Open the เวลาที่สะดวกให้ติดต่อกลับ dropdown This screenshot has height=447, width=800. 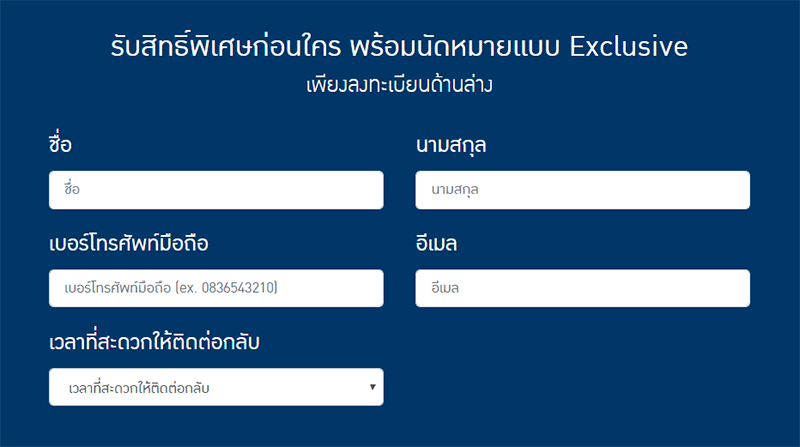(x=215, y=387)
